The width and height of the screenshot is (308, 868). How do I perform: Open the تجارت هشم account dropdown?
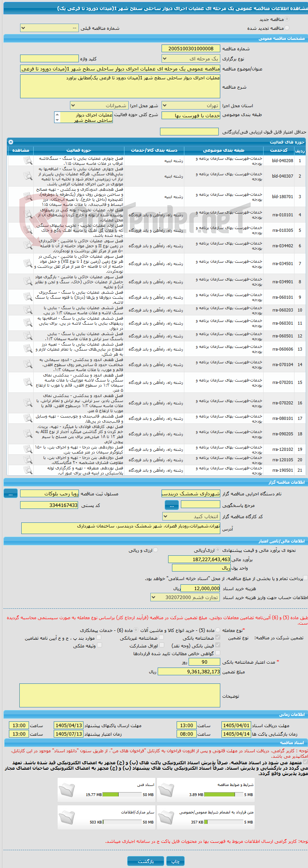[185, 597]
